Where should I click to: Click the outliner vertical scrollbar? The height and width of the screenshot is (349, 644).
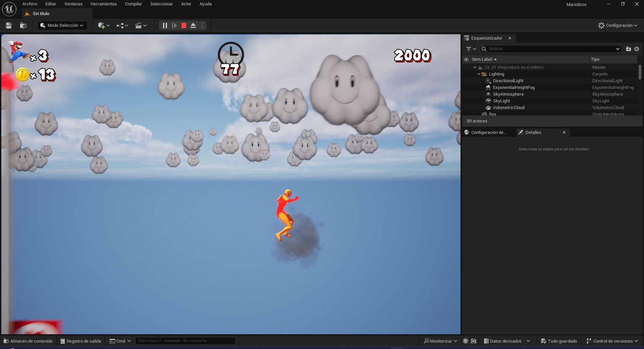[640, 72]
